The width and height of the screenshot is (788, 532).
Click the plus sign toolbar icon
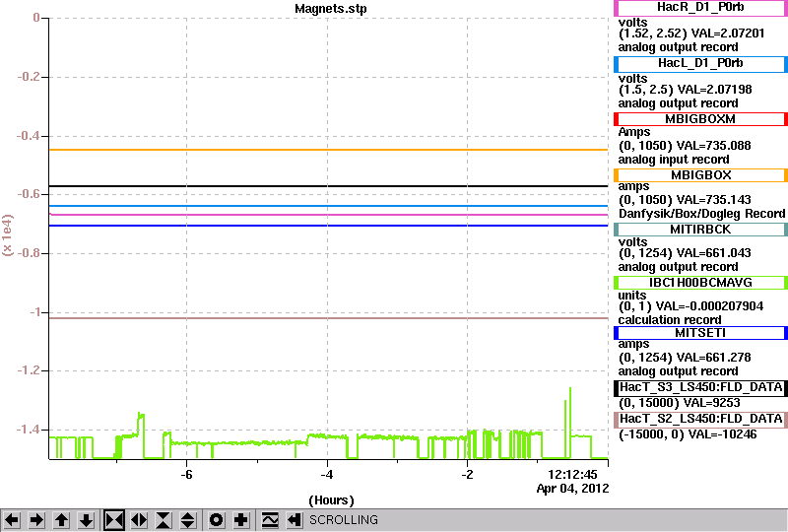[x=241, y=520]
